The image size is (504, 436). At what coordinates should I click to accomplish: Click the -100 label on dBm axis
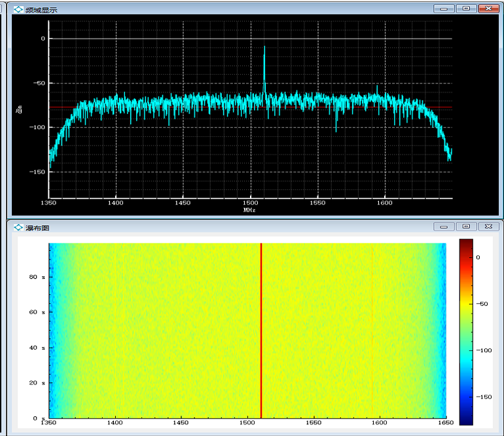[x=37, y=127]
